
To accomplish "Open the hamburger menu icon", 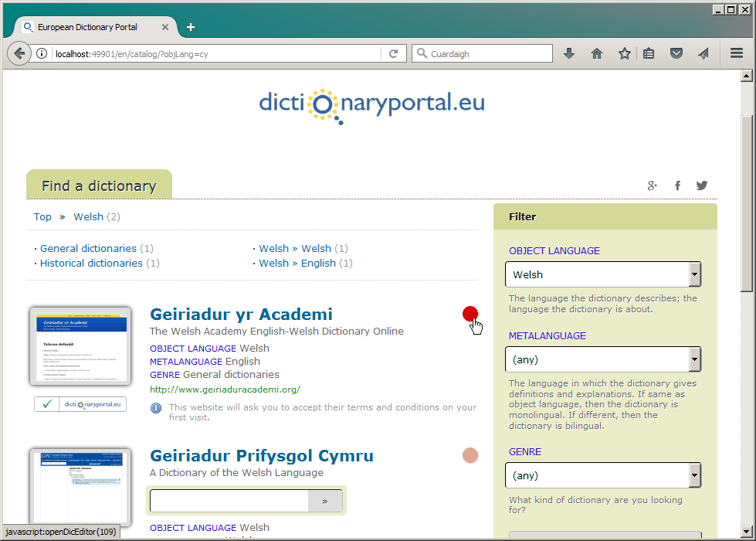I will [736, 53].
